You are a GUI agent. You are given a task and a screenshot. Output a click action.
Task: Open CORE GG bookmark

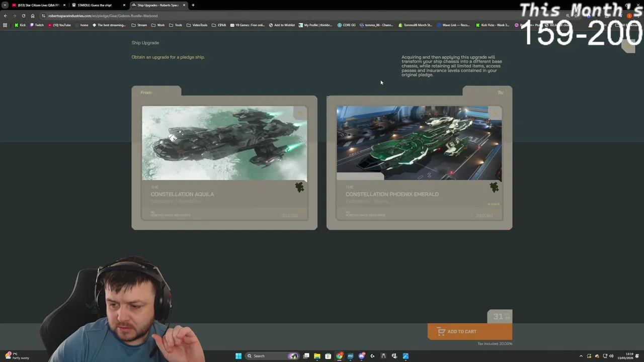point(347,25)
